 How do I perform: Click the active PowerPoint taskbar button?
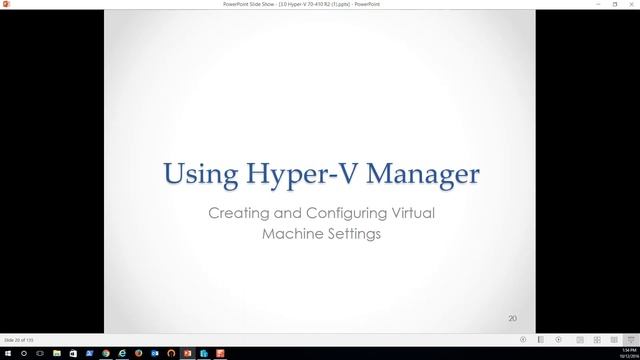point(187,353)
